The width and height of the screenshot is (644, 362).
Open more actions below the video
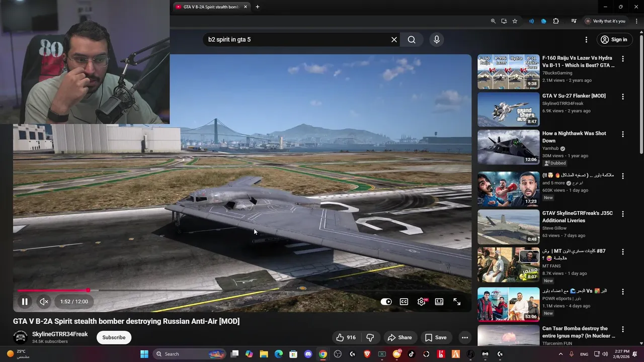465,337
